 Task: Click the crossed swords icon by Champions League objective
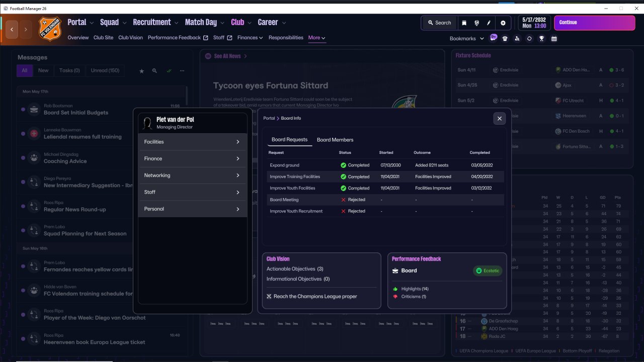pyautogui.click(x=269, y=297)
